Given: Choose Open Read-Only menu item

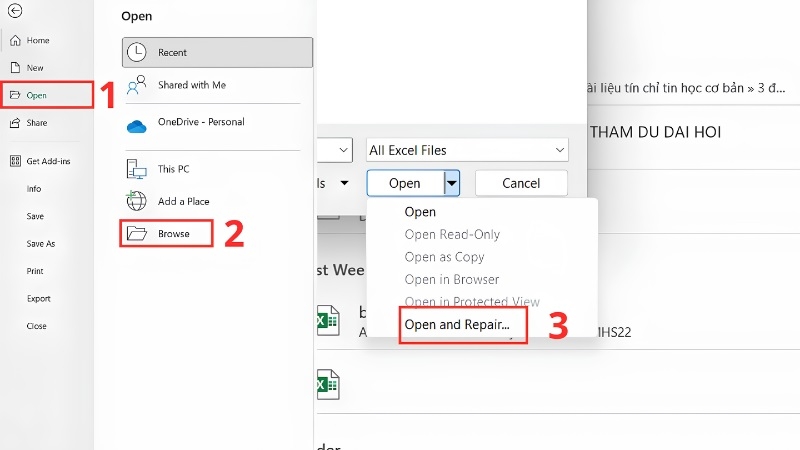Looking at the screenshot, I should coord(452,235).
